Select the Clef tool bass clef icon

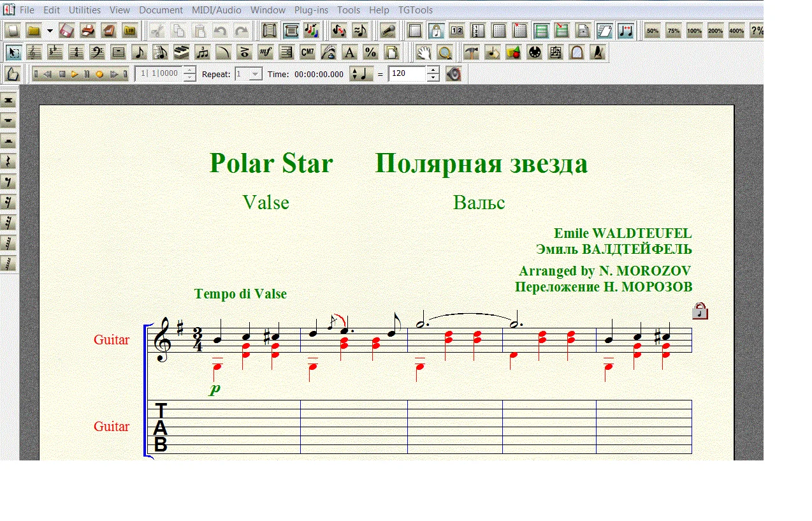97,52
